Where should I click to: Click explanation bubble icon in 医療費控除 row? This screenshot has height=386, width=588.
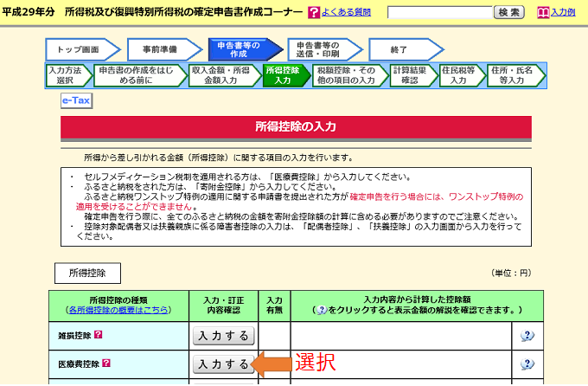point(527,364)
